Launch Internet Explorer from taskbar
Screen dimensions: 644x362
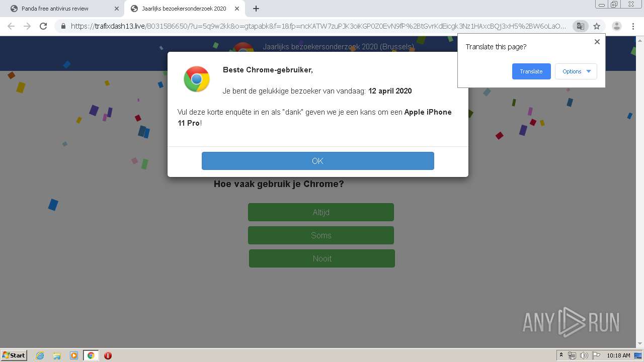40,355
